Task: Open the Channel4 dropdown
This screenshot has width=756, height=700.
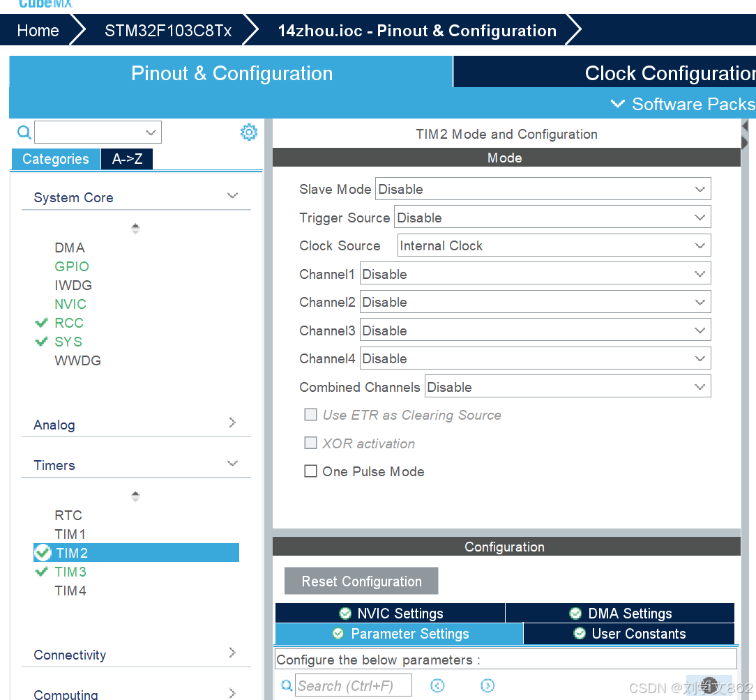Action: click(x=535, y=358)
